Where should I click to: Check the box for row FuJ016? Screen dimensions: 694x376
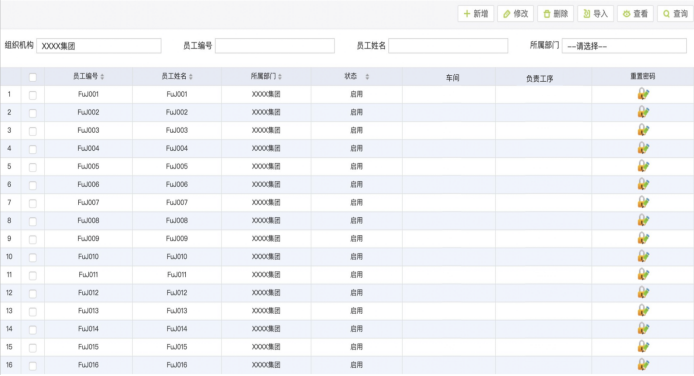(33, 366)
